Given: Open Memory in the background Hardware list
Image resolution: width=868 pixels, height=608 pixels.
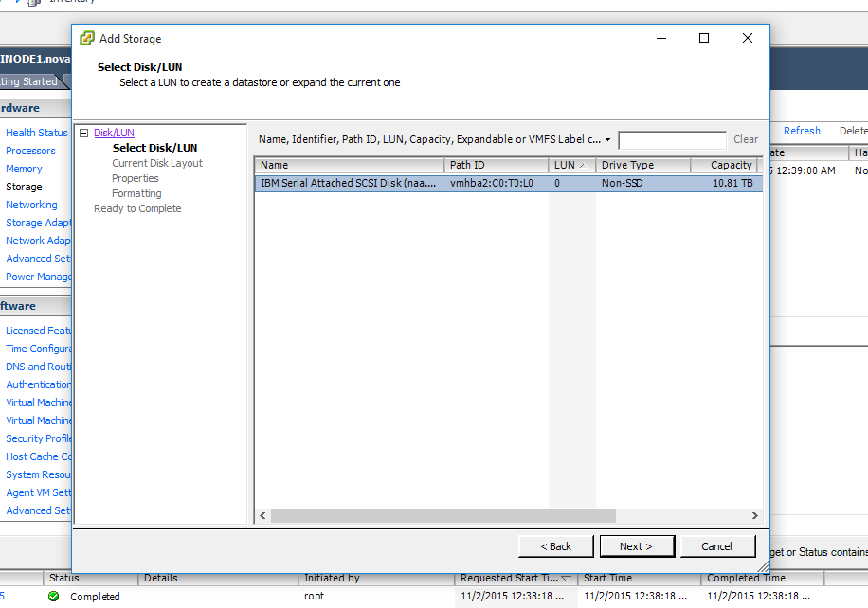Looking at the screenshot, I should 24,169.
